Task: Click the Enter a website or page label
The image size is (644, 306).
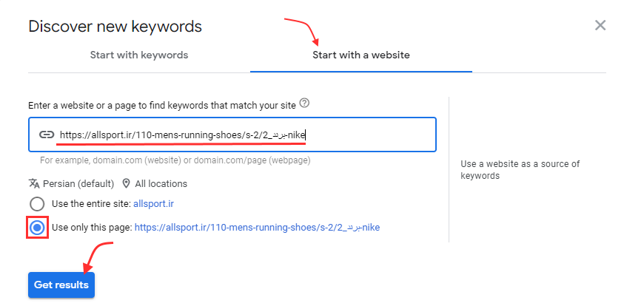Action: (161, 106)
